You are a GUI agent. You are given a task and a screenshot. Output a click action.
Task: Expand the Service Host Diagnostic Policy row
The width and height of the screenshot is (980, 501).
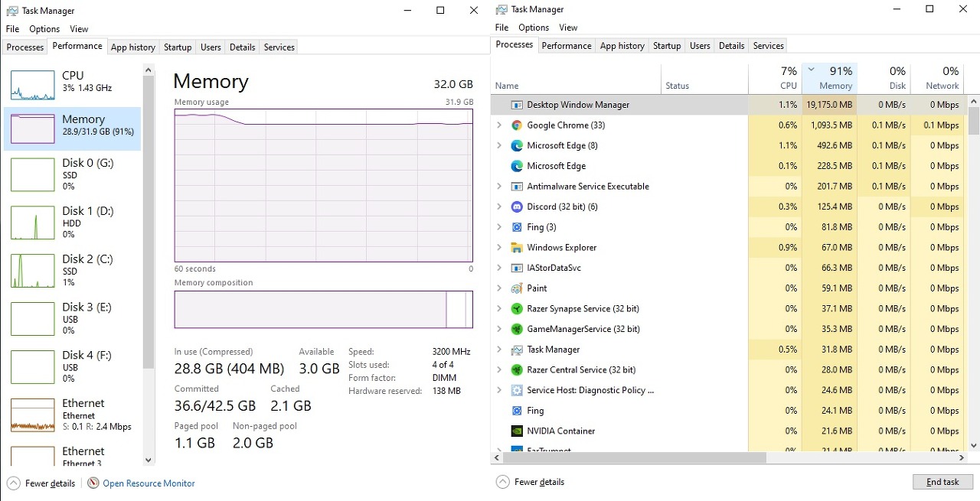500,390
